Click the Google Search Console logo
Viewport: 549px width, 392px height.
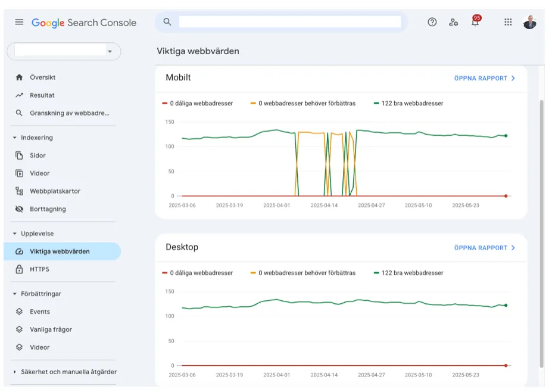point(84,23)
